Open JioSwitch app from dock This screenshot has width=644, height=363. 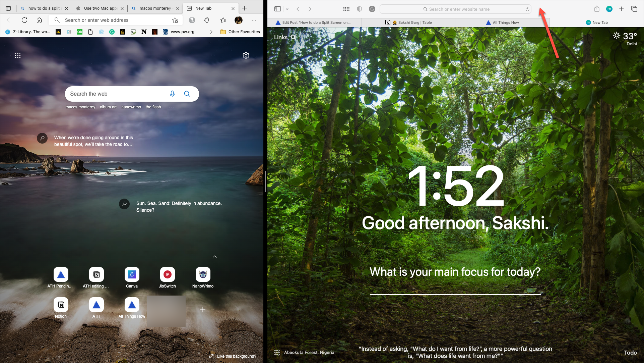pyautogui.click(x=167, y=274)
